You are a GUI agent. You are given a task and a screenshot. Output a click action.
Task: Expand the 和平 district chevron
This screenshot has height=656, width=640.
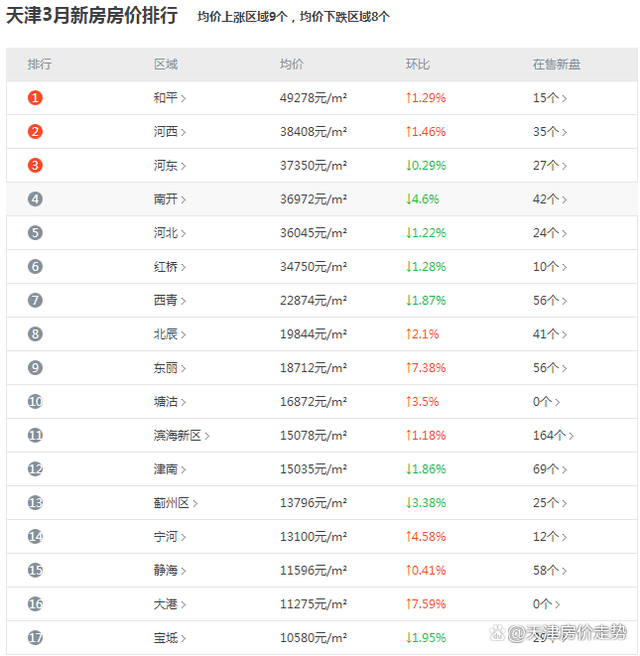pyautogui.click(x=183, y=99)
